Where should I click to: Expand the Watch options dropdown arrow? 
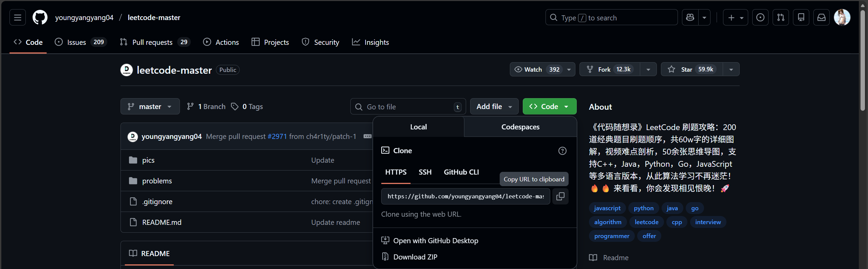[x=569, y=69]
